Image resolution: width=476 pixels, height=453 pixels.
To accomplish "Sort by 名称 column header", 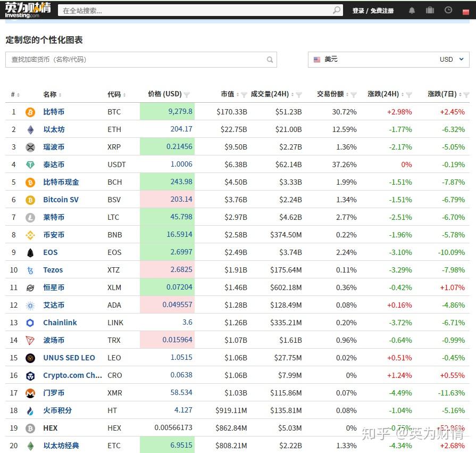I will click(x=52, y=95).
